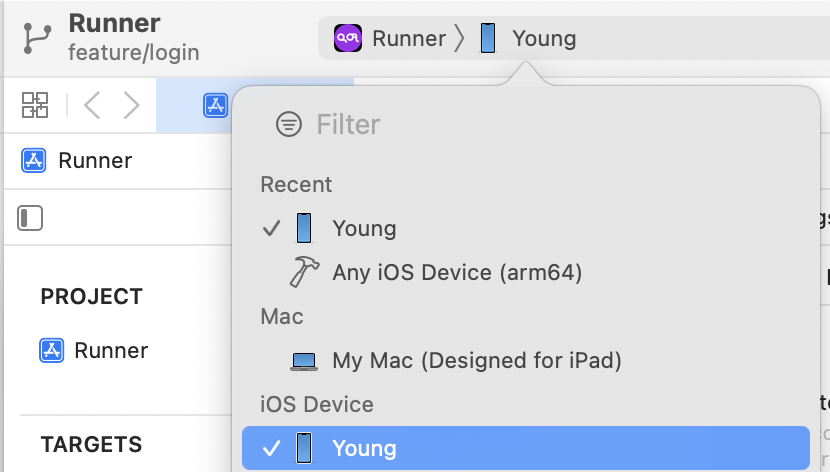Screen dimensions: 830x472
Task: Open the related items grid menu
Action: coord(35,105)
